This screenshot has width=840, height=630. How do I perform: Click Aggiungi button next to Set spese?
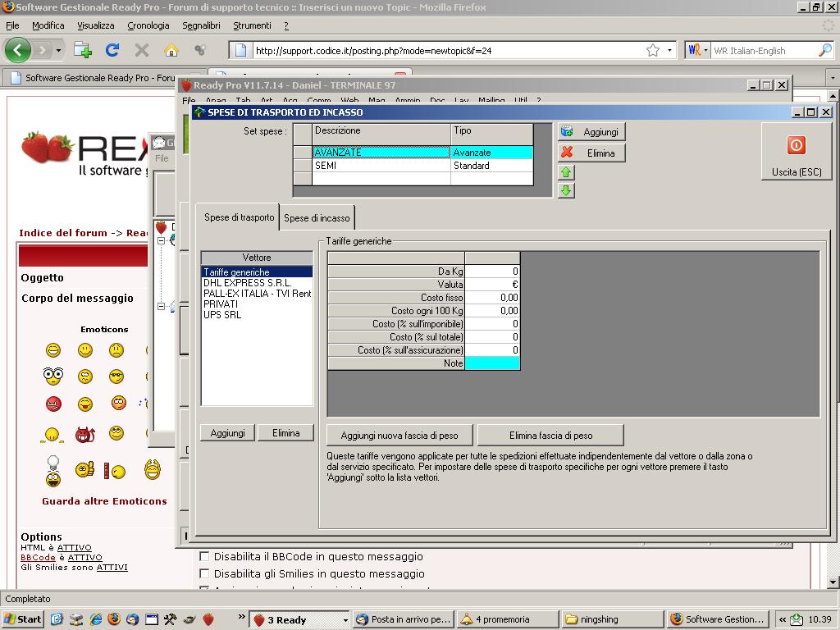591,132
